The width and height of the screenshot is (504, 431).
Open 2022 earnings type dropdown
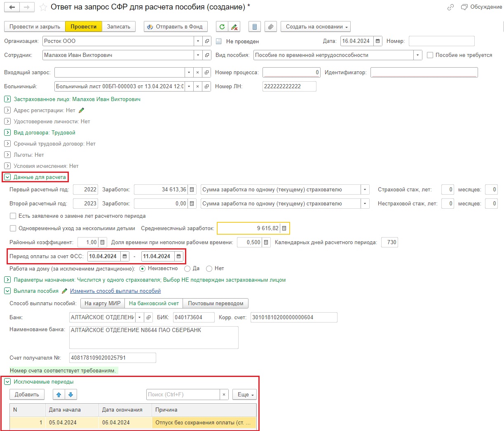point(365,190)
